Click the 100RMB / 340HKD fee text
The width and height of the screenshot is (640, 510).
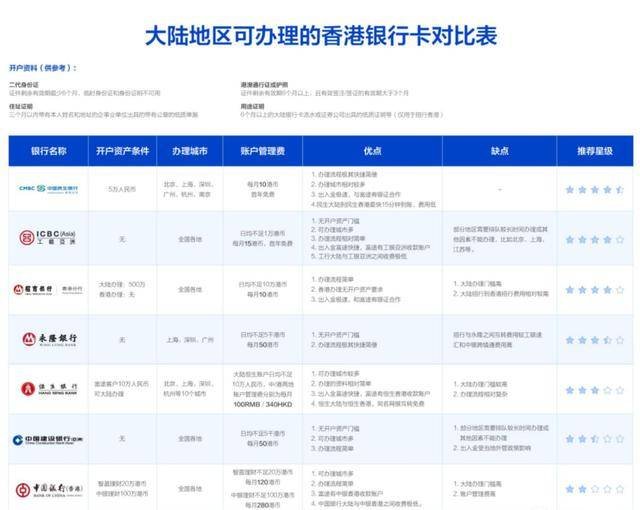coord(262,404)
